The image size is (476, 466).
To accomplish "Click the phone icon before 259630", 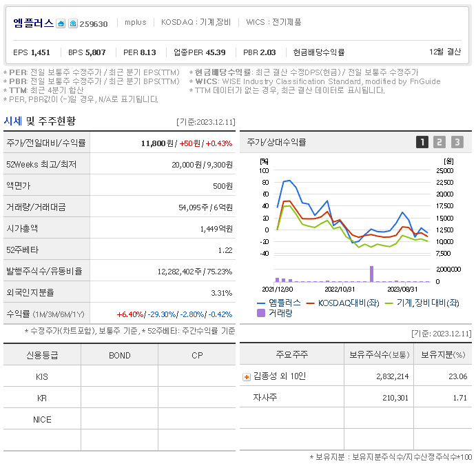I will 73,23.
